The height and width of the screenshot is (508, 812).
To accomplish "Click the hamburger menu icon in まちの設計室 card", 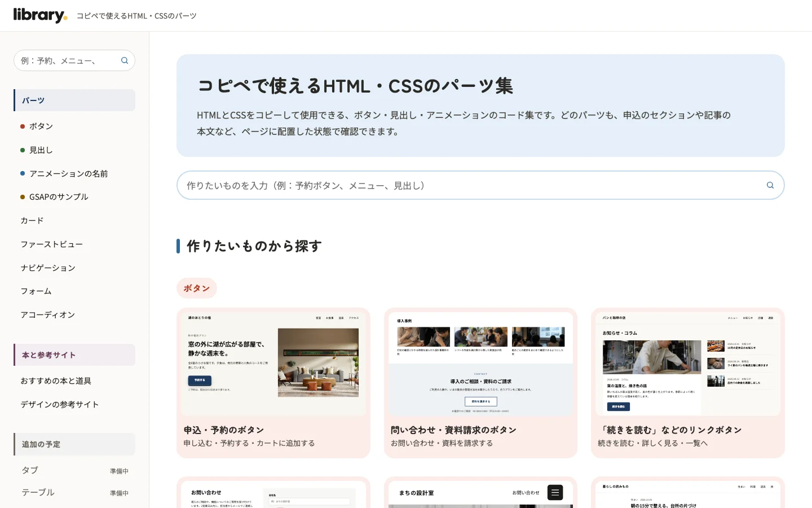I will pyautogui.click(x=555, y=493).
